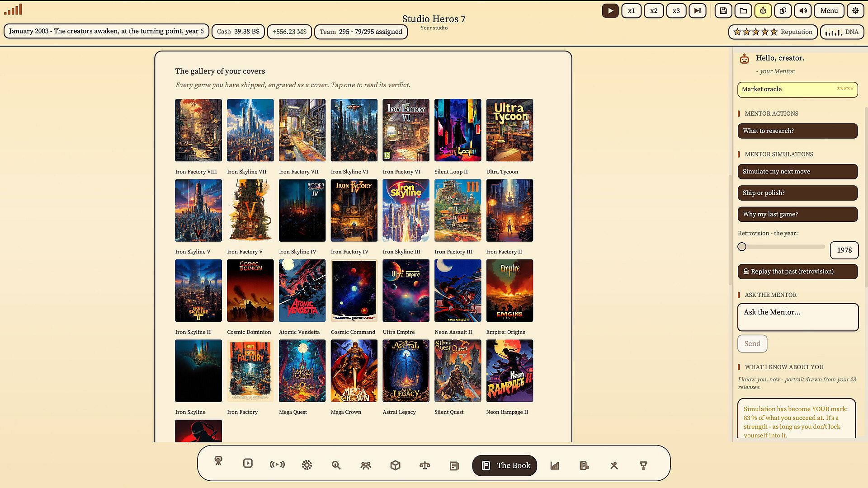Image resolution: width=868 pixels, height=488 pixels.
Task: Expand the Reputation stars panel
Action: (x=773, y=32)
